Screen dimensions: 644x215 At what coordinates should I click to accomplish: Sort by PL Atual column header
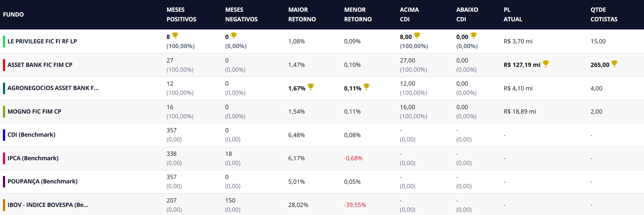(x=513, y=14)
